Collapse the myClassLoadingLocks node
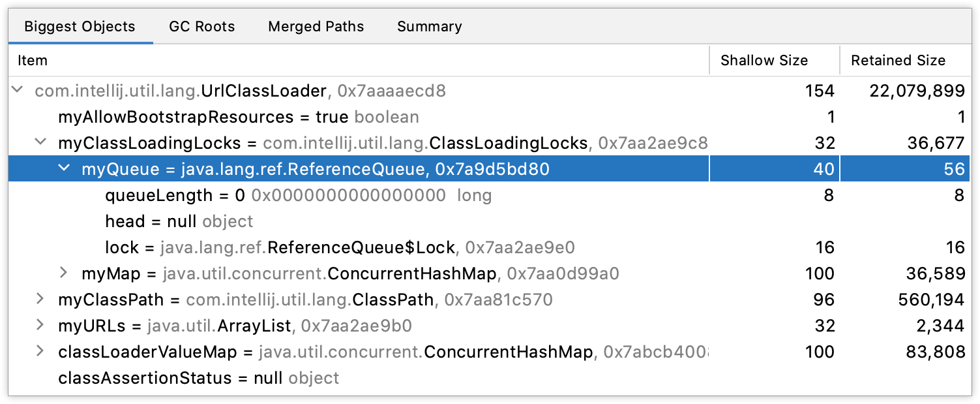 coord(40,142)
